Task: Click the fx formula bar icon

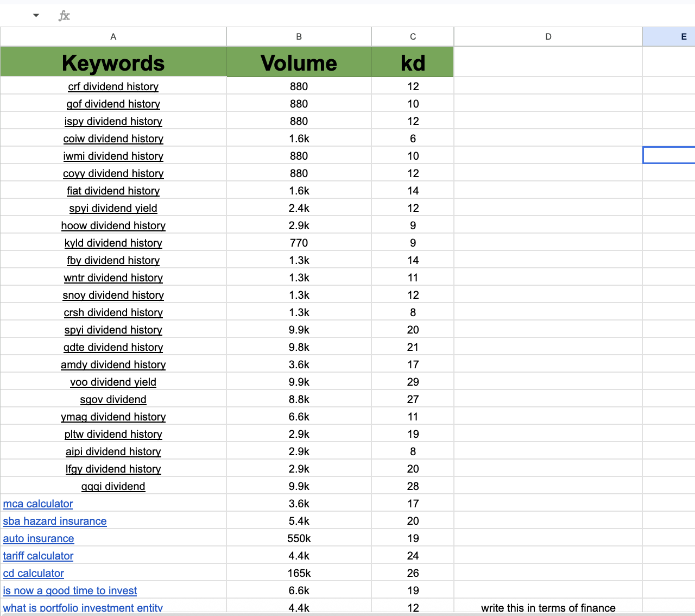Action: (64, 15)
